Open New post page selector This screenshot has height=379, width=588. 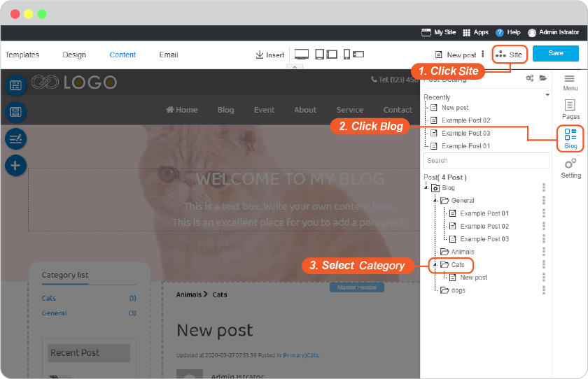pyautogui.click(x=456, y=55)
